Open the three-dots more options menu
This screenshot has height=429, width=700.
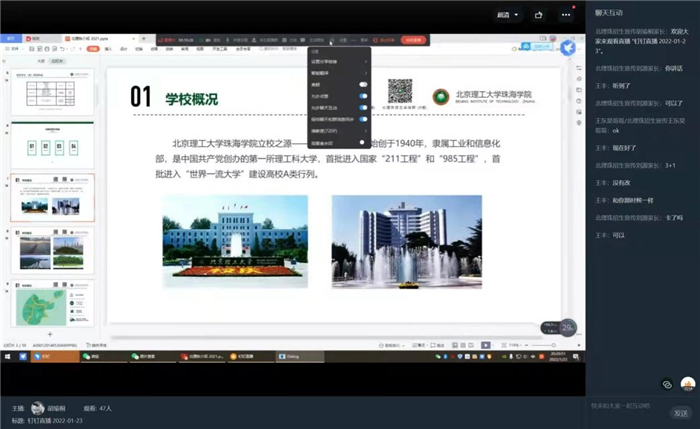click(x=566, y=15)
